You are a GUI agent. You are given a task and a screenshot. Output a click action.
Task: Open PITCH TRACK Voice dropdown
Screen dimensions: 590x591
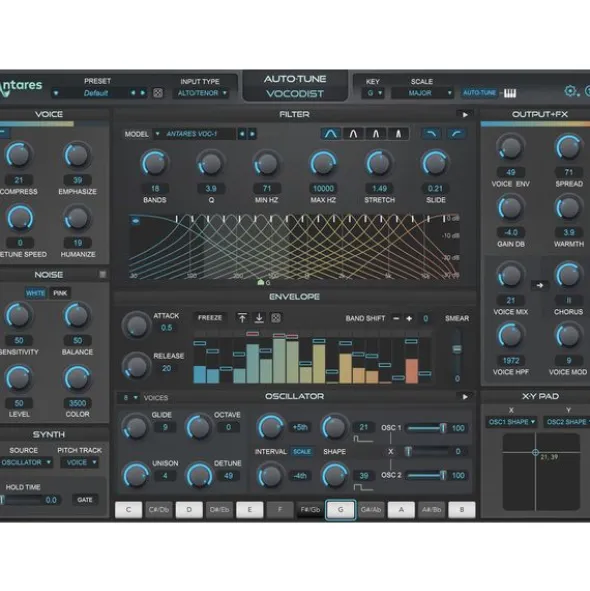coord(80,462)
